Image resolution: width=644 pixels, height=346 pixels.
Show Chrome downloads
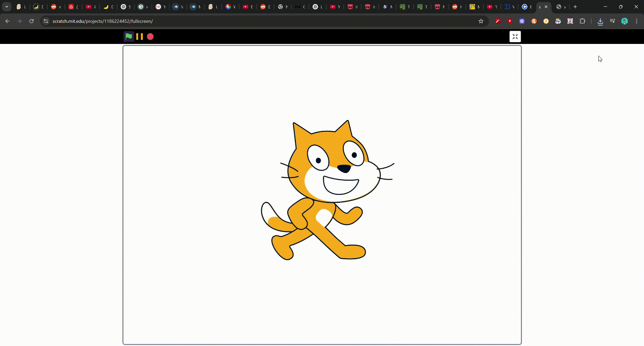pyautogui.click(x=600, y=21)
